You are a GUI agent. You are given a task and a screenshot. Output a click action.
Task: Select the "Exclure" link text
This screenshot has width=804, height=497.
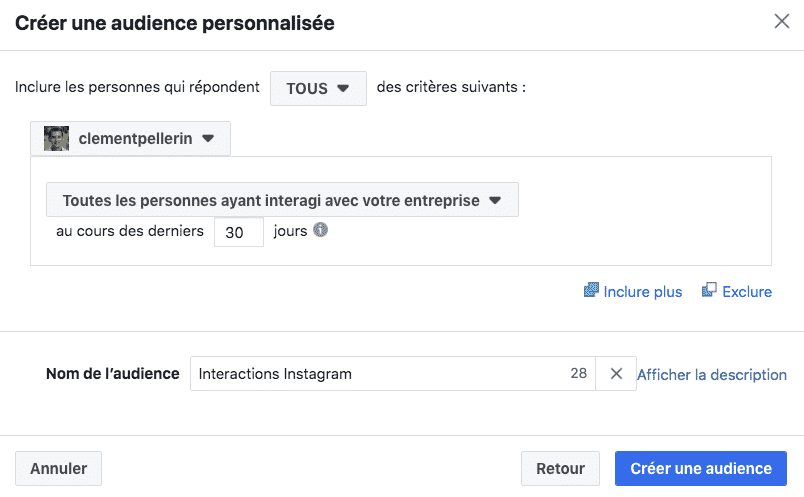[747, 292]
